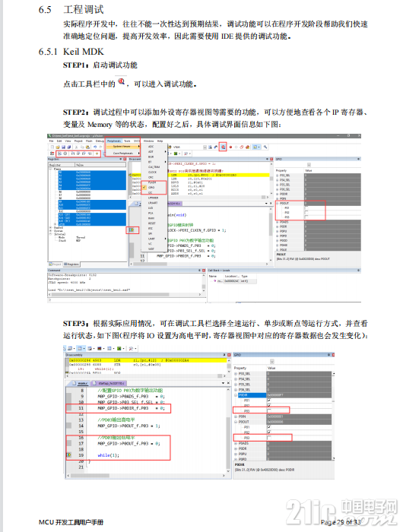Click the Kill All Breakpoints icon

(248, 147)
